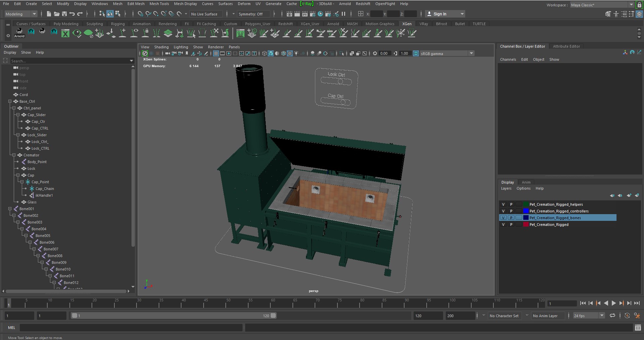Image resolution: width=644 pixels, height=340 pixels.
Task: Click the MEL command line input
Action: pos(131,328)
